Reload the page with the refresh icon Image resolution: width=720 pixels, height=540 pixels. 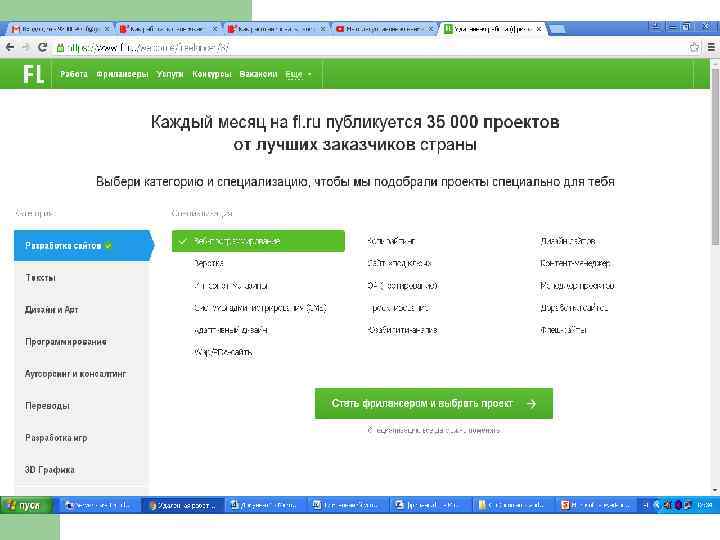coord(42,47)
